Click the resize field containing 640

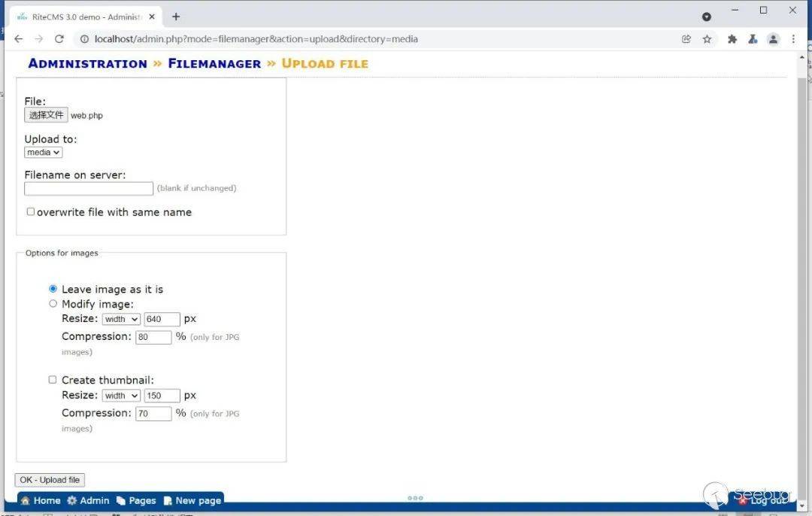(162, 319)
